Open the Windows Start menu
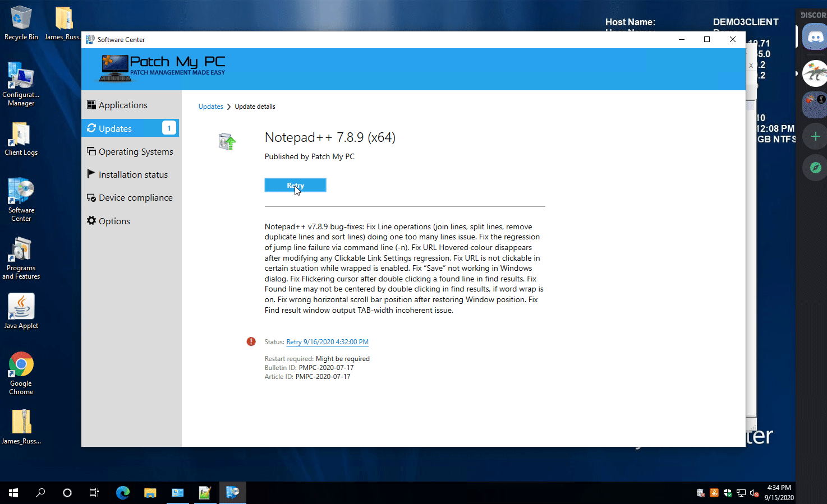 (x=13, y=493)
